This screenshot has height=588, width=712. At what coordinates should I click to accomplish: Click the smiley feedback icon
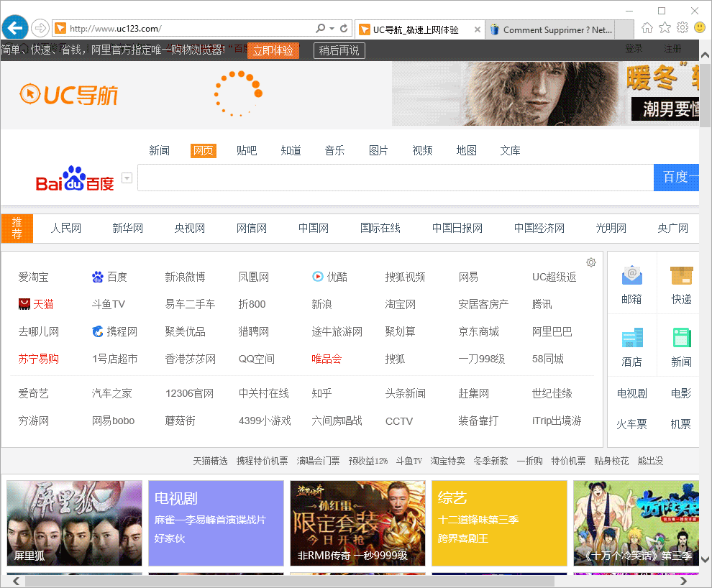tap(700, 28)
